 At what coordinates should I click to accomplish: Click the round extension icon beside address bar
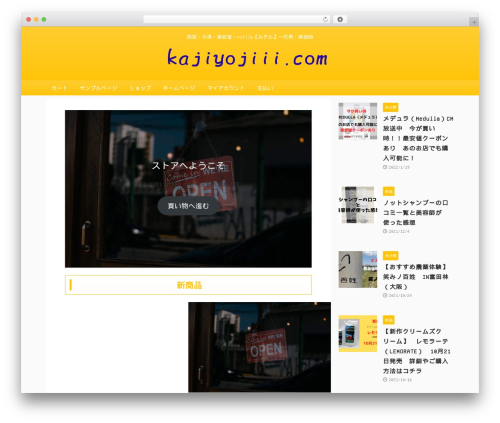click(340, 20)
